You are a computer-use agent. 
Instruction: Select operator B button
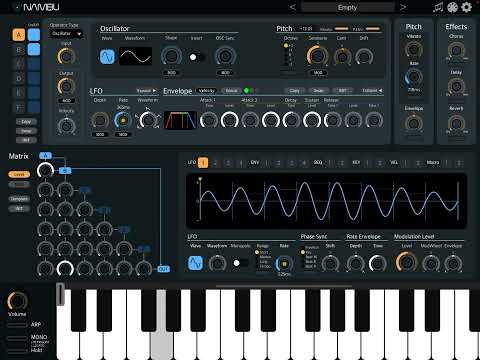[x=19, y=50]
